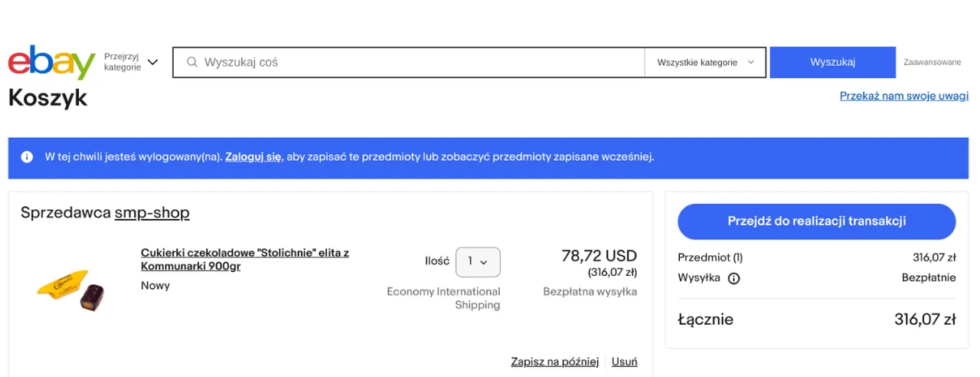
Task: Open the Ilość quantity dropdown
Action: [478, 262]
